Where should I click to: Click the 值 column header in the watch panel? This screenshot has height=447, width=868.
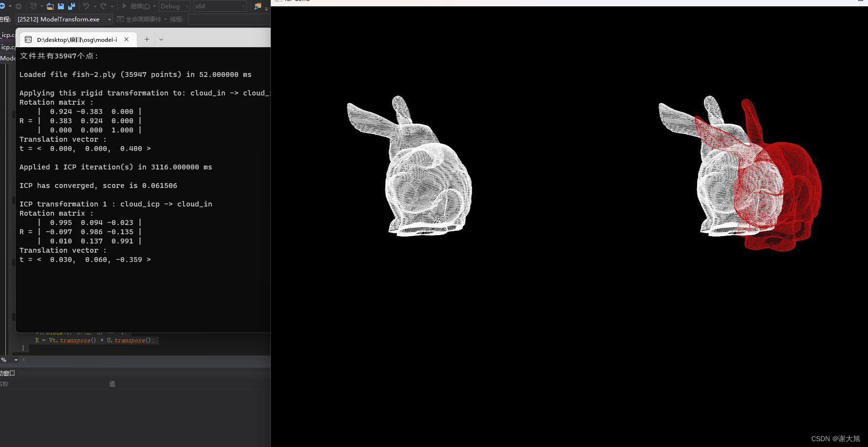pos(112,384)
